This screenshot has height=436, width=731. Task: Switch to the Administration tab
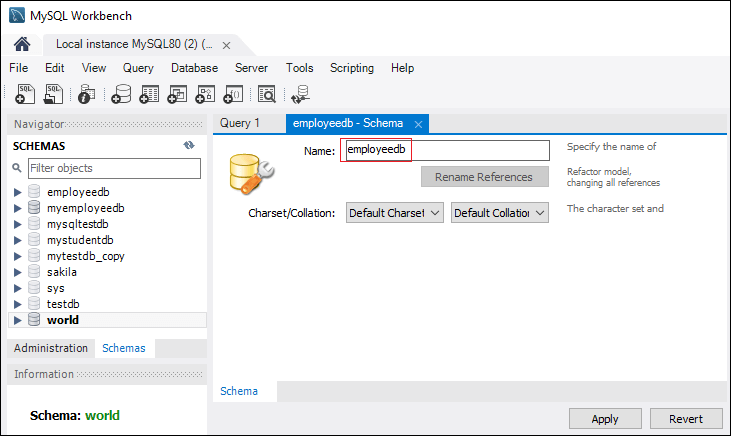pos(51,348)
